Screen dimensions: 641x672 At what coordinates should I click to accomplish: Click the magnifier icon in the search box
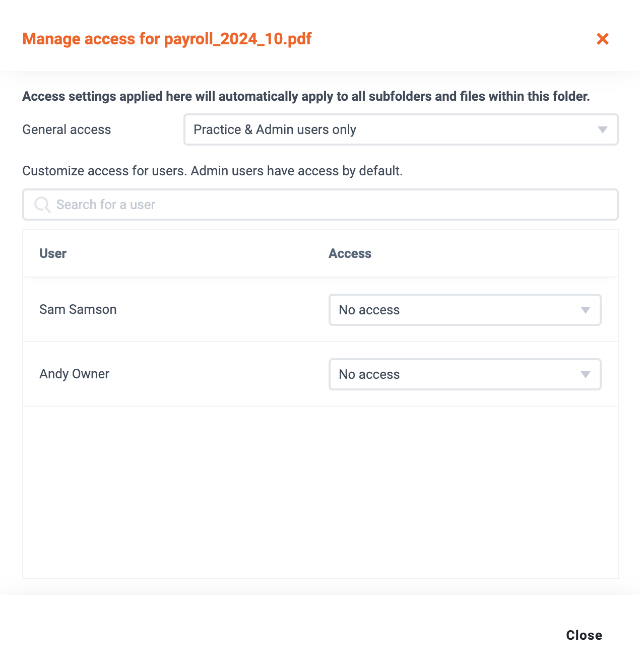[x=42, y=205]
